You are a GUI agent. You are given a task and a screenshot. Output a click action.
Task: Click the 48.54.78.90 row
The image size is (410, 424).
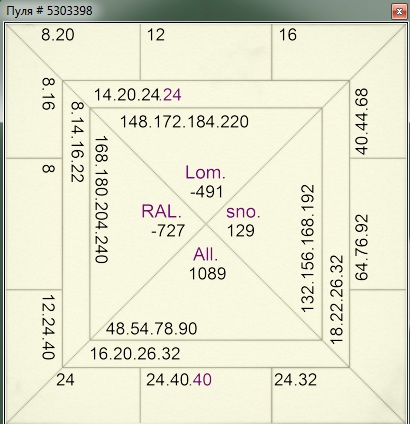pyautogui.click(x=152, y=329)
